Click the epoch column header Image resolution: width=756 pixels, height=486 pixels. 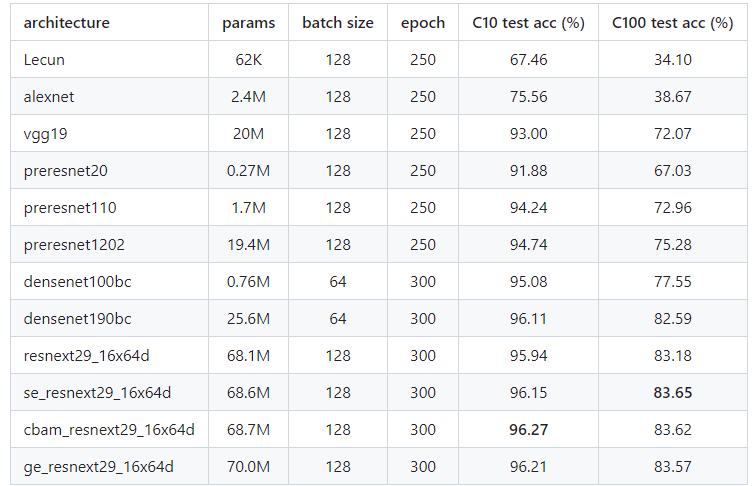pos(423,22)
